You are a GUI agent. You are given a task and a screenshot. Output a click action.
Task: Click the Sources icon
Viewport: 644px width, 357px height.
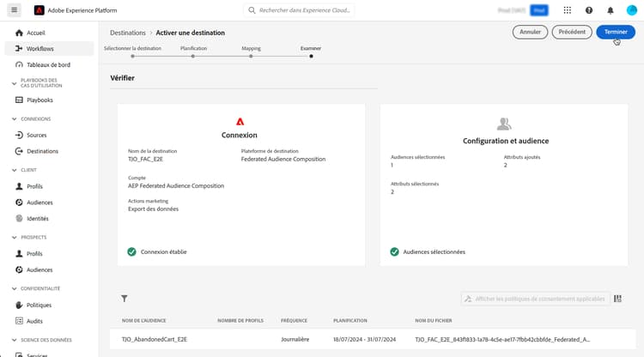click(19, 135)
